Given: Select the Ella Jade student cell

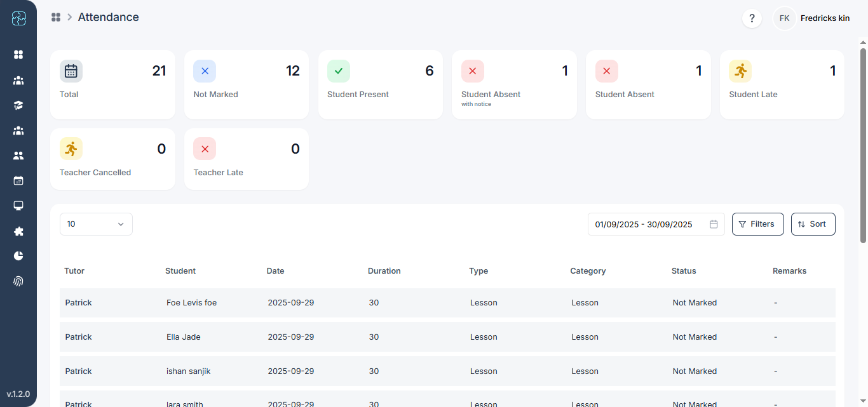Looking at the screenshot, I should tap(184, 337).
